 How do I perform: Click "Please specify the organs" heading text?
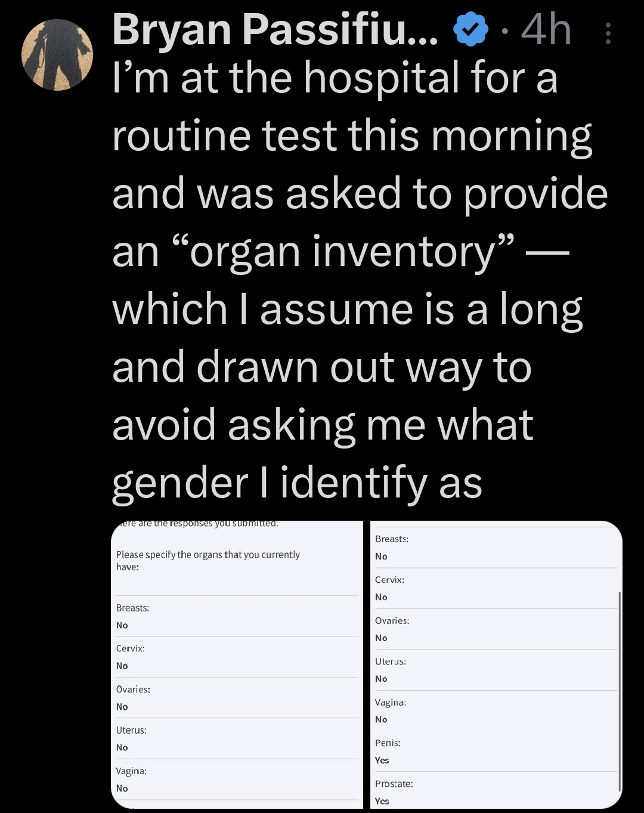[208, 555]
